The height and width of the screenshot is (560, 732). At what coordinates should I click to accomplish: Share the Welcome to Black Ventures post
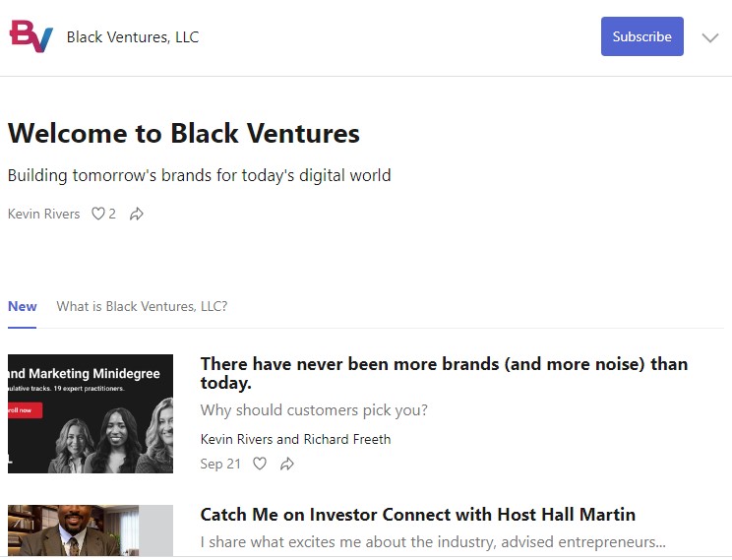coord(137,214)
